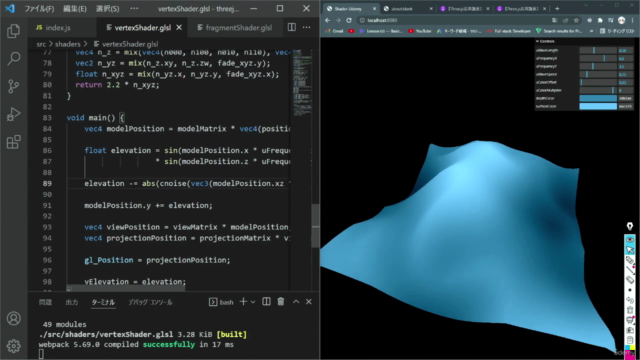Reload the localhost page in the browser
Viewport: 640px width, 360px height.
click(x=349, y=20)
